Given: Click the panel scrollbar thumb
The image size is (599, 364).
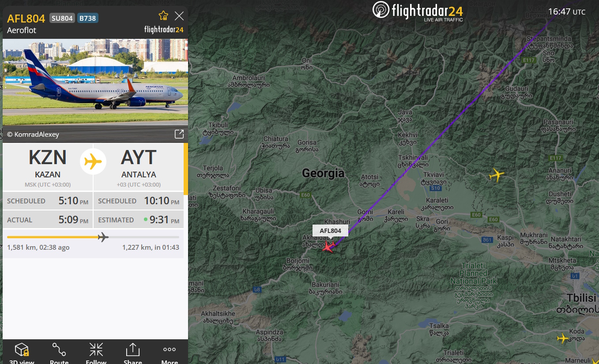Looking at the screenshot, I should click(x=186, y=169).
